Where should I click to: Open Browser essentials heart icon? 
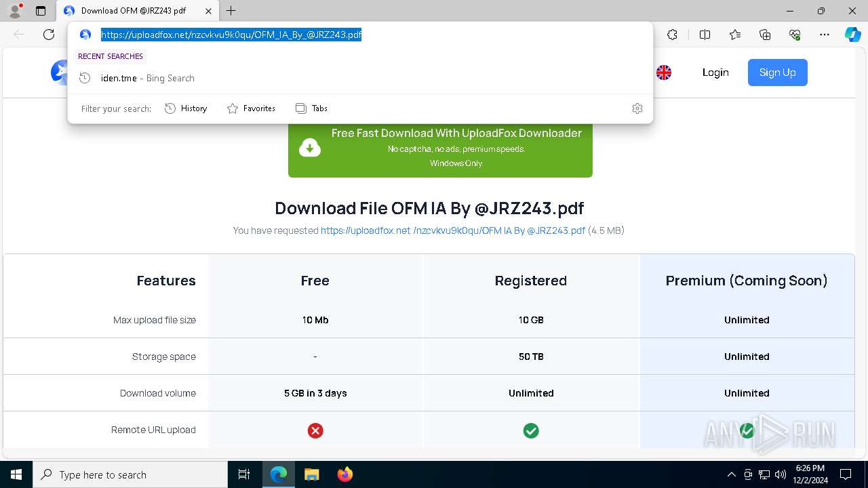pos(795,35)
